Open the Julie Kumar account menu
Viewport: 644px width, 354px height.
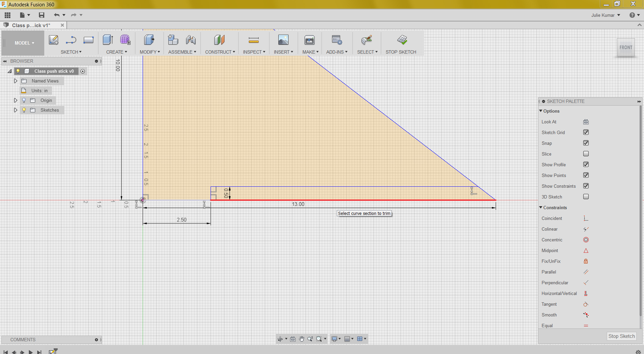coord(606,15)
